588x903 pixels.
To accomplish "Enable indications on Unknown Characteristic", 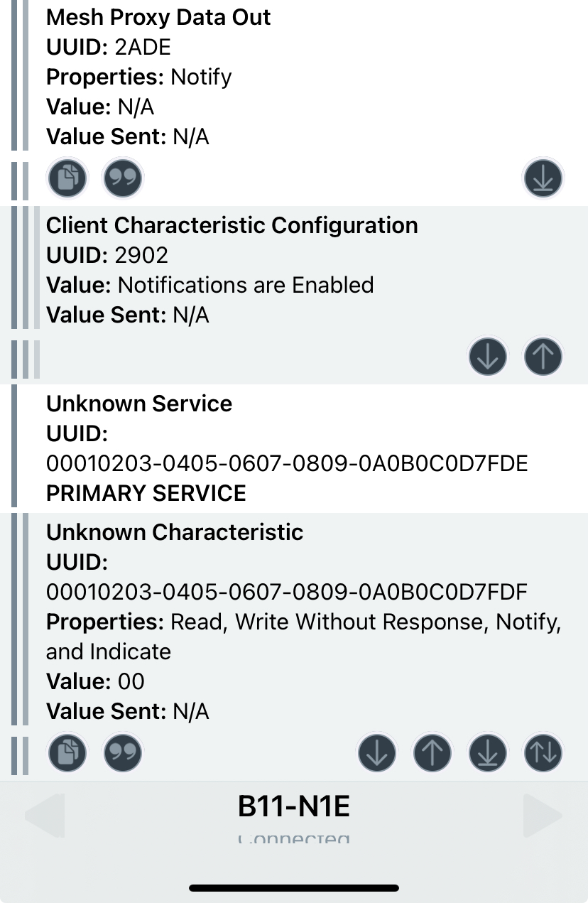I will (x=543, y=752).
